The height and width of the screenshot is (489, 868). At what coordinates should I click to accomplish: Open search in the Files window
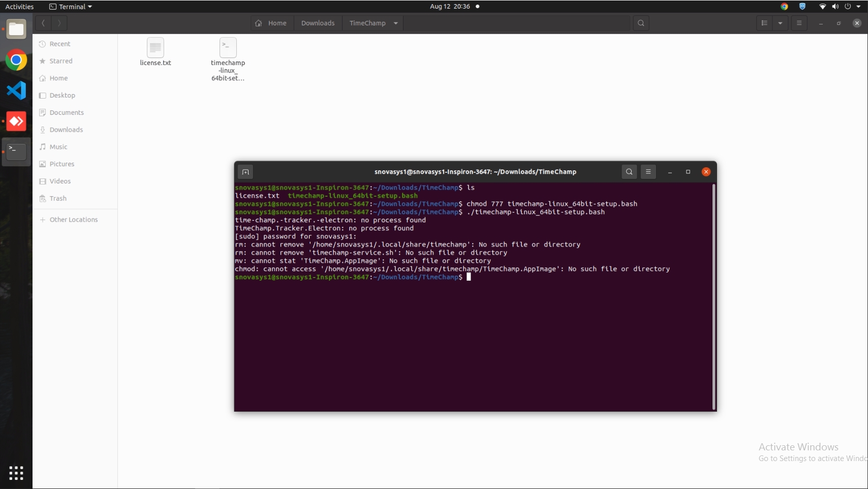(641, 23)
